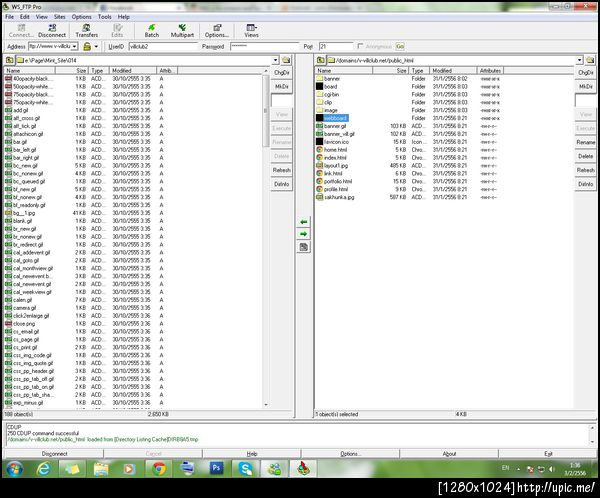The image size is (600, 498).
Task: Toggle the Anonymous checkbox
Action: tap(360, 46)
